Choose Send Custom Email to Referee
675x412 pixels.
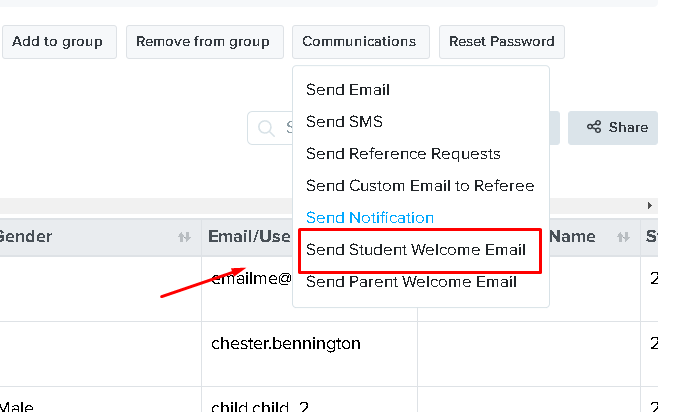click(x=421, y=186)
